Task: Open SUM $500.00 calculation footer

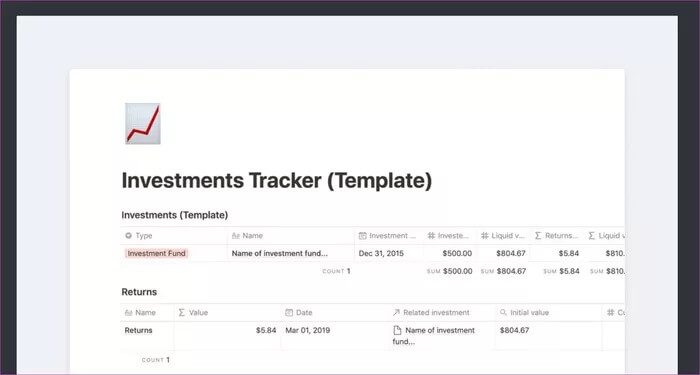Action: tap(450, 271)
